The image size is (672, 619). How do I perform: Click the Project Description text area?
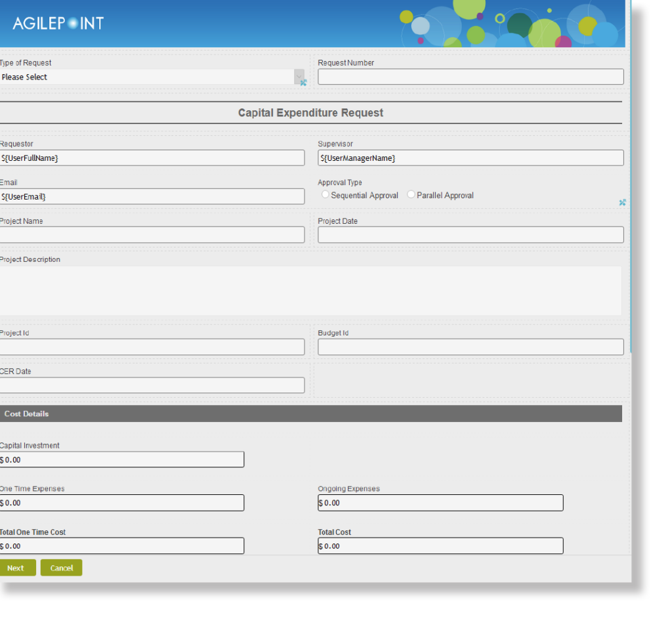[310, 291]
